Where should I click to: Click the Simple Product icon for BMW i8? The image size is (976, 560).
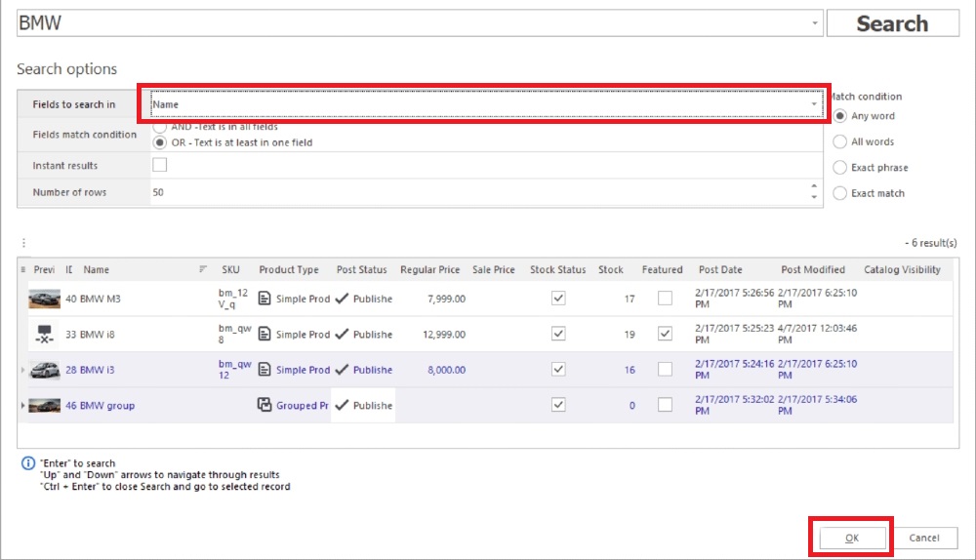[264, 334]
